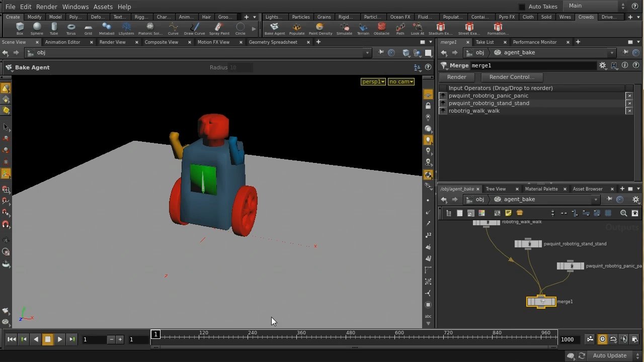Open the persp1 viewport dropdown

tap(373, 81)
